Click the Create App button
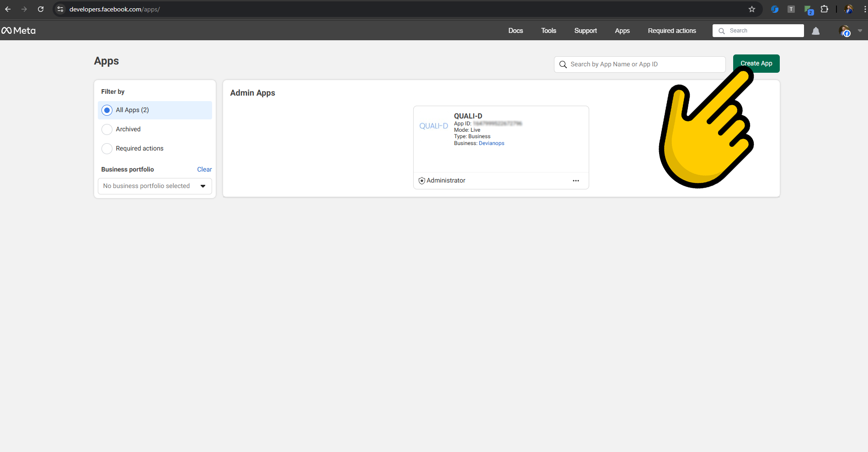Screen dimensions: 868x452 (x=756, y=64)
